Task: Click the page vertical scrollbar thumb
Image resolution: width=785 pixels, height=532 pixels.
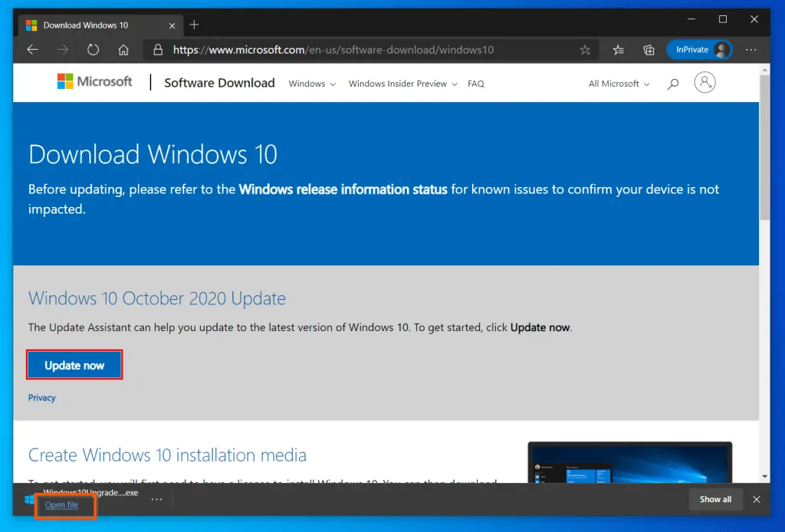Action: point(764,148)
